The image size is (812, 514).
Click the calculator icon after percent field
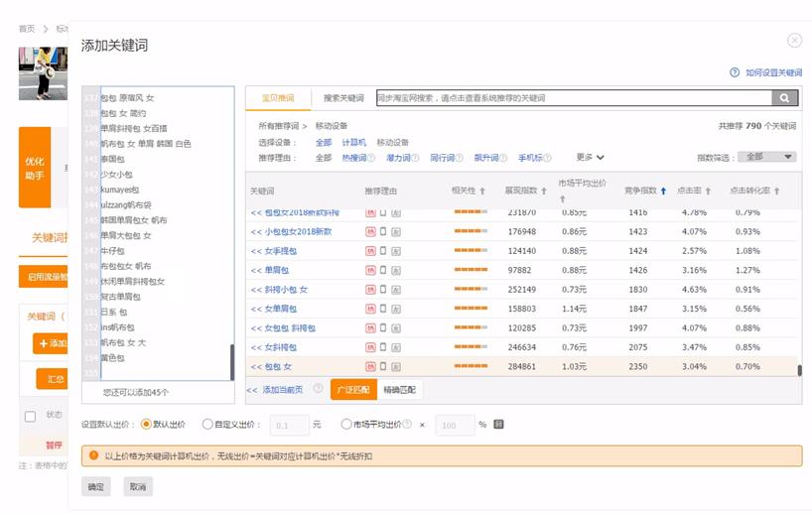[x=498, y=425]
